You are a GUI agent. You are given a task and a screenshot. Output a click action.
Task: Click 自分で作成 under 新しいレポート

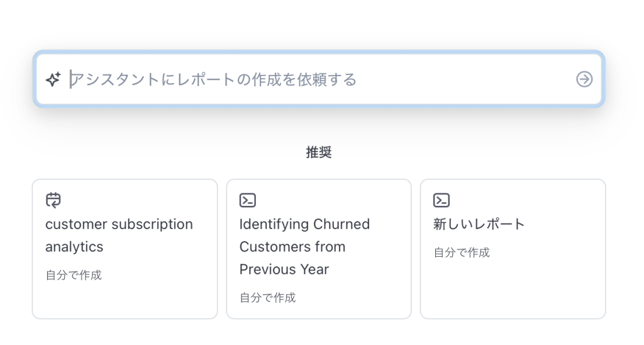462,252
